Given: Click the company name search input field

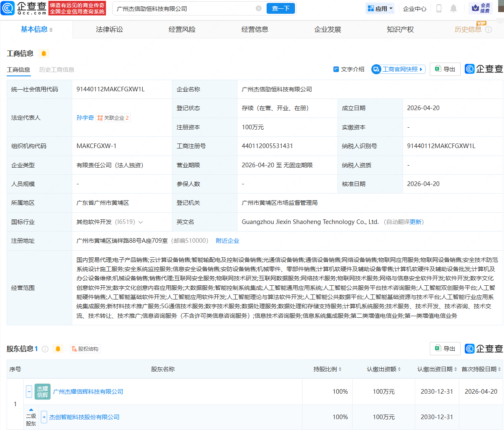Looking at the screenshot, I should click(x=184, y=8).
